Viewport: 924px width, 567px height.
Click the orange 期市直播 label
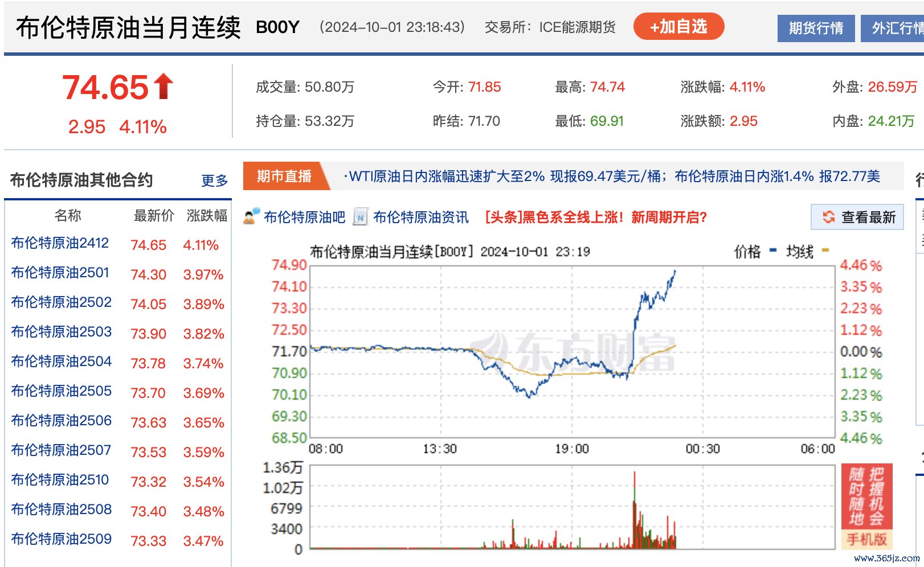(284, 176)
